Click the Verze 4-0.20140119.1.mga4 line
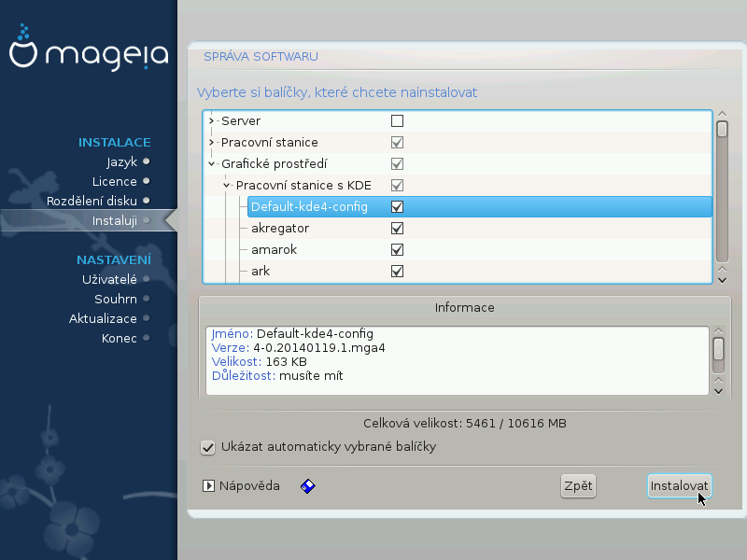Screen dimensions: 747x560 [298, 348]
